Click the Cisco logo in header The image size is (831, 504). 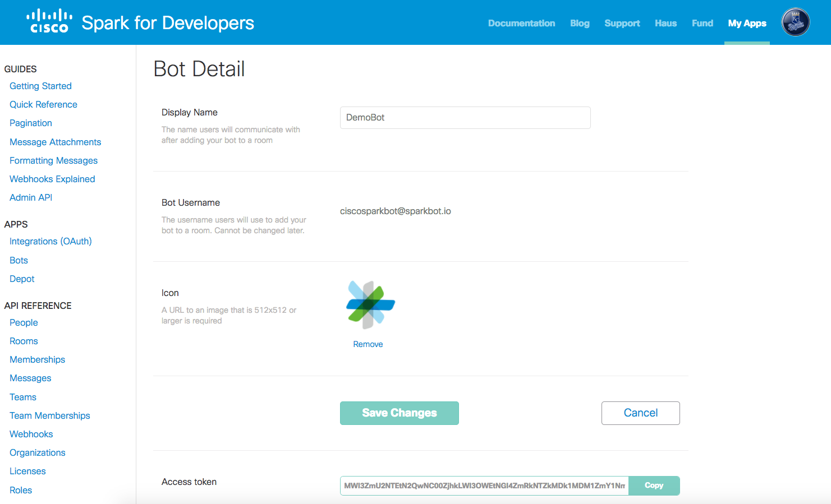click(x=49, y=21)
